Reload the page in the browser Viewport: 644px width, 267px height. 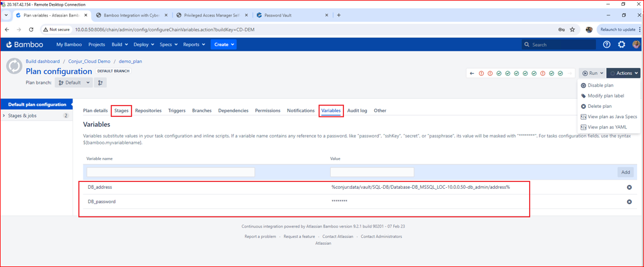(x=31, y=30)
